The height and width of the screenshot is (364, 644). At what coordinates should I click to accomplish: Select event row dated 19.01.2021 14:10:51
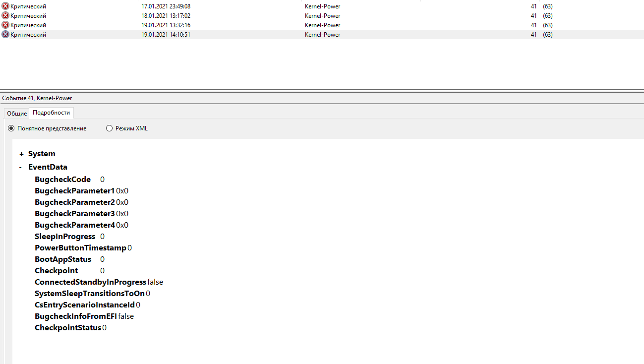point(322,35)
